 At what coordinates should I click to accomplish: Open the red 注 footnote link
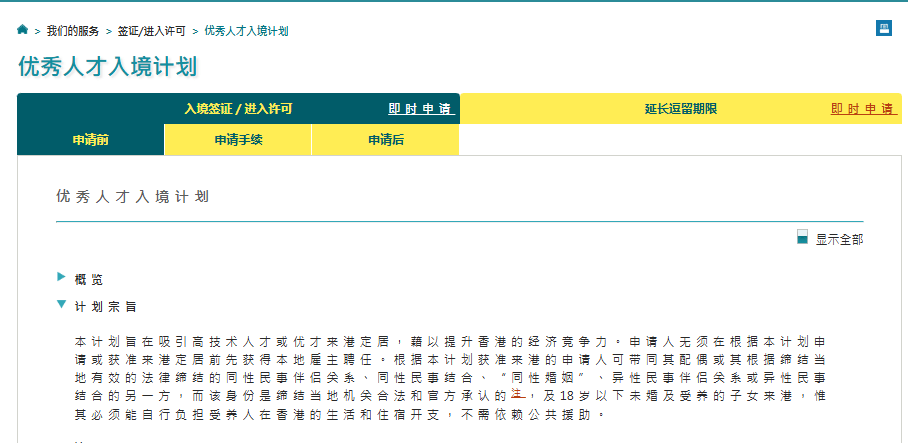(517, 394)
